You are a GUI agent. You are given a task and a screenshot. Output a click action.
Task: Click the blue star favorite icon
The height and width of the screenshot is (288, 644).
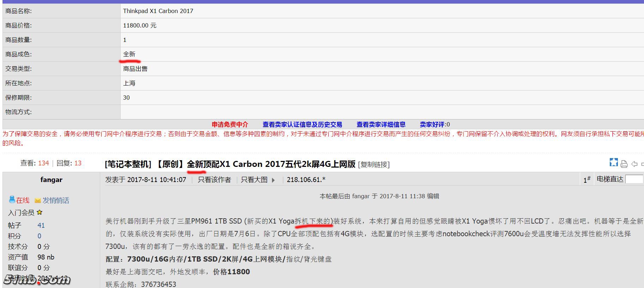(x=614, y=163)
